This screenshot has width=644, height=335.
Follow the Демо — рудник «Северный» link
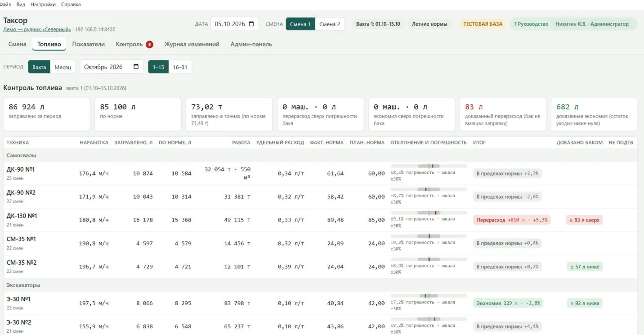coord(37,29)
